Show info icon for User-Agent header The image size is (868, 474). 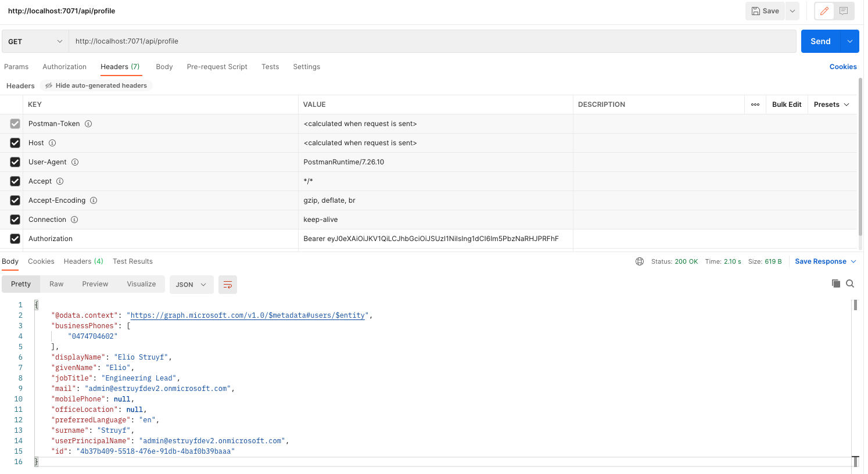75,162
